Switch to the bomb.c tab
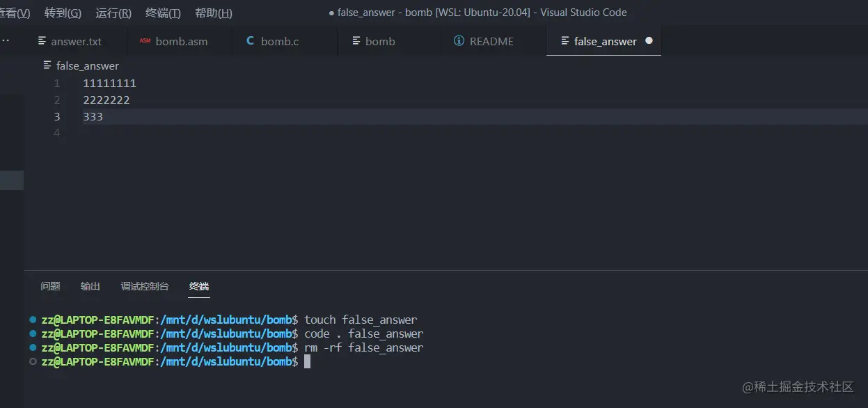 pos(285,41)
